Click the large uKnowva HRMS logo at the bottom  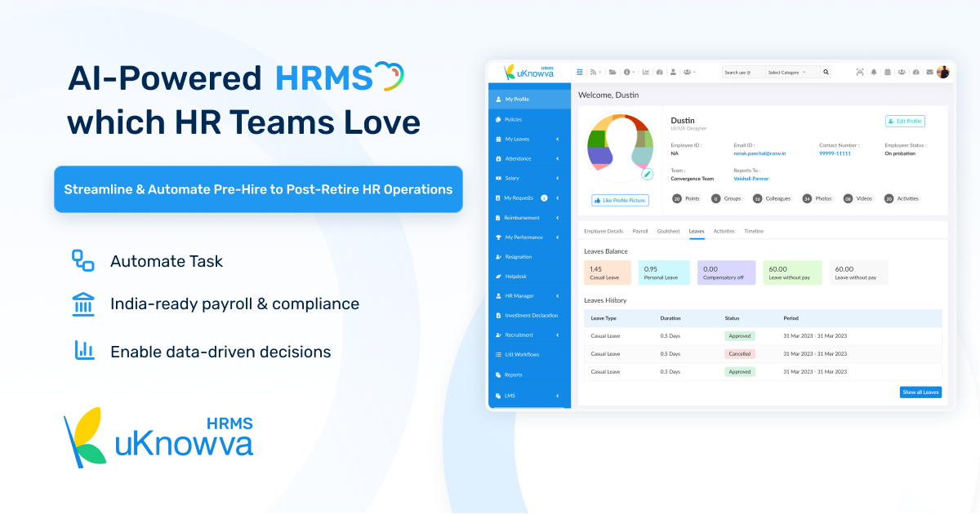[x=158, y=436]
